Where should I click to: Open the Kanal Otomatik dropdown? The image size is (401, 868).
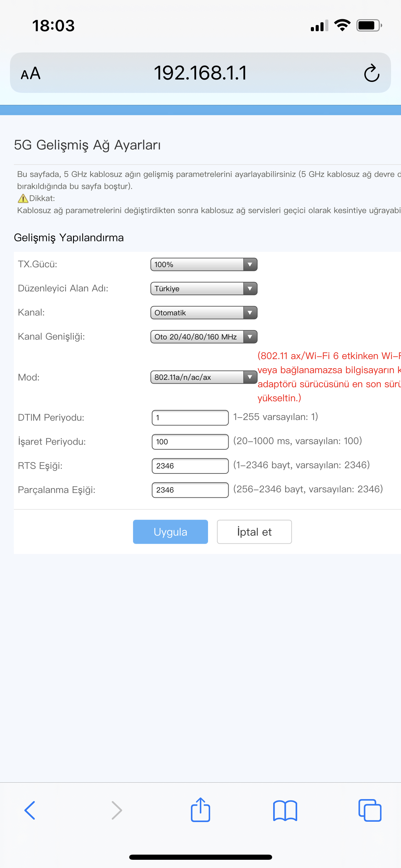[x=204, y=313]
